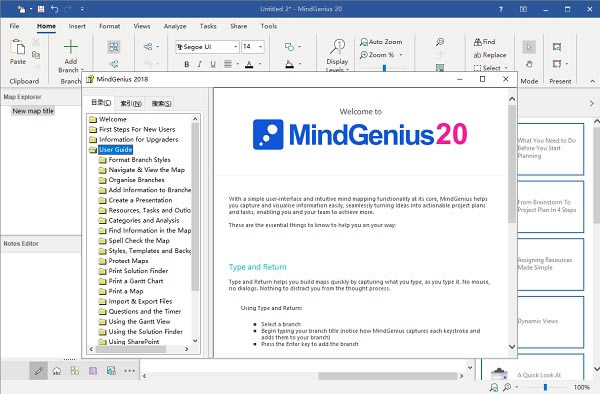Click the Paste icon in Clipboard group
The image size is (600, 394).
(x=18, y=47)
